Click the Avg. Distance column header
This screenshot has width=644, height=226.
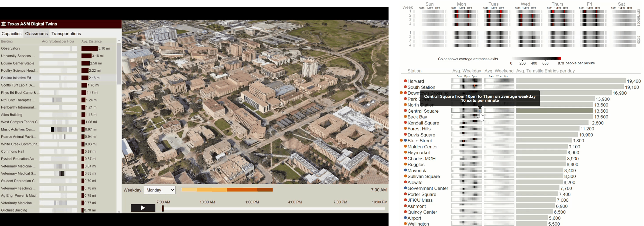click(91, 41)
